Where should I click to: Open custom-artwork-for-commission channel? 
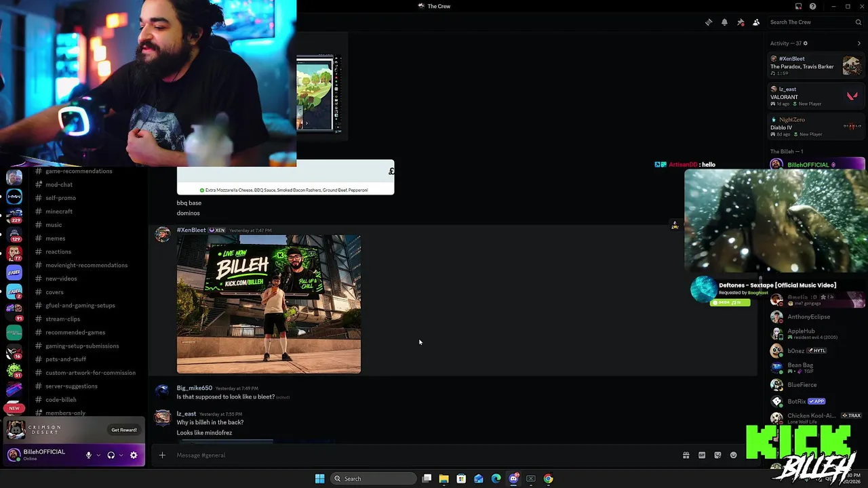90,373
